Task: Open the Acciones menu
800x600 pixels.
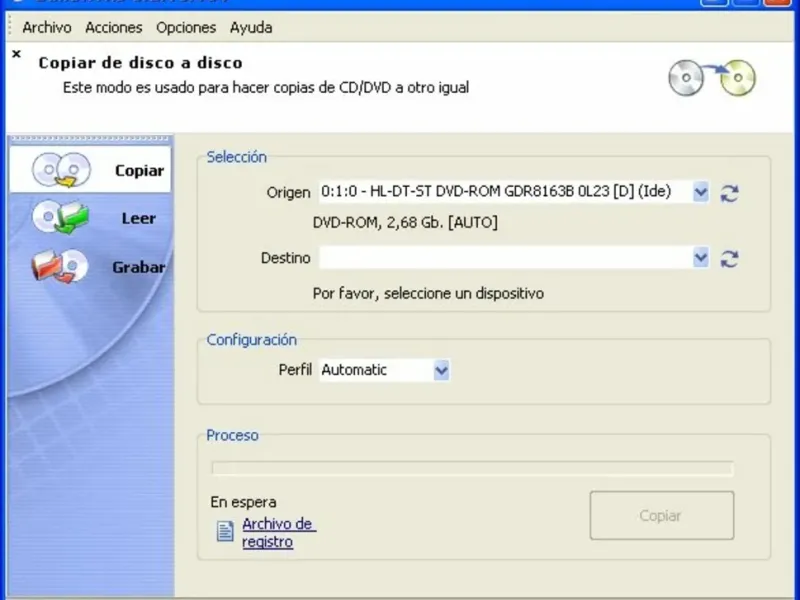Action: (x=113, y=28)
